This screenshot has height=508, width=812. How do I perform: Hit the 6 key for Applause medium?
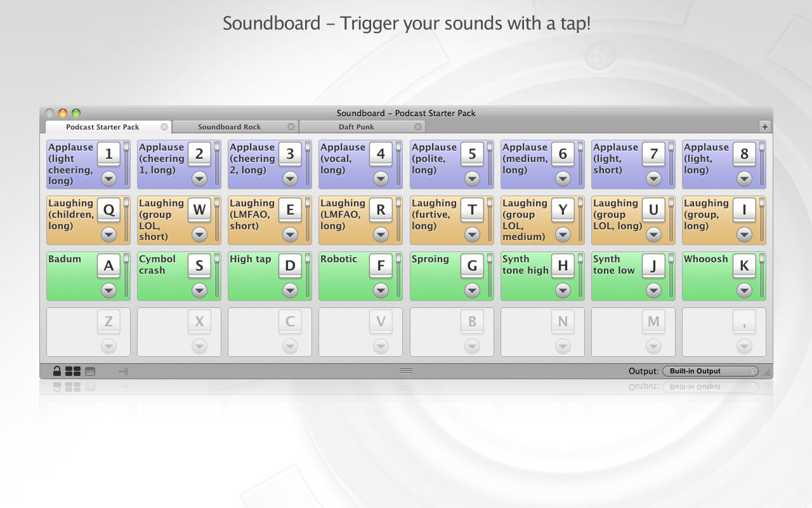(563, 154)
